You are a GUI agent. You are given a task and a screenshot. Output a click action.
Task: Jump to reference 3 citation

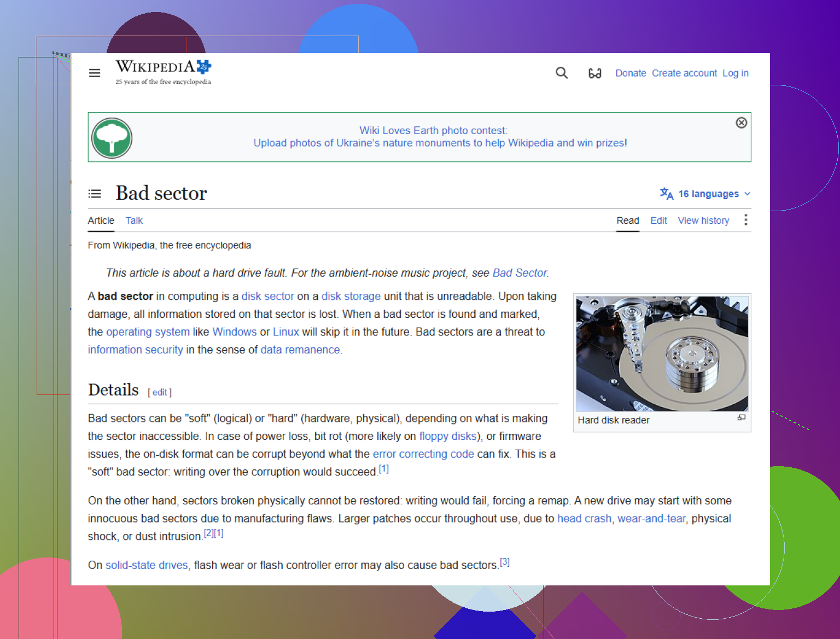505,562
